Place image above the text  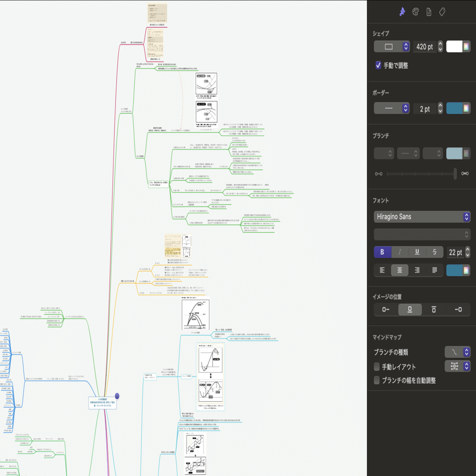pos(410,309)
